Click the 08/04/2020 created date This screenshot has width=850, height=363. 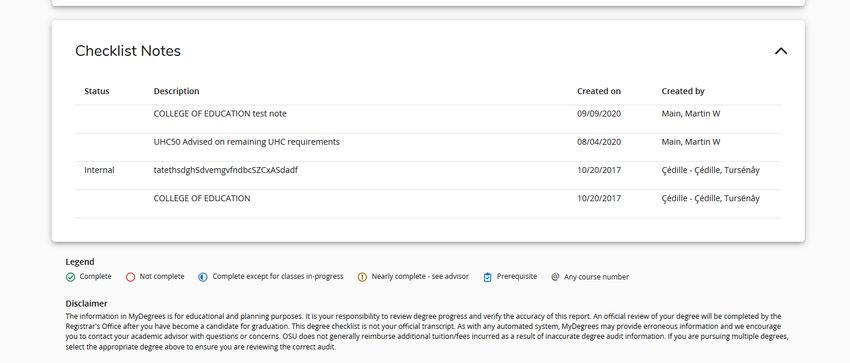pyautogui.click(x=599, y=142)
